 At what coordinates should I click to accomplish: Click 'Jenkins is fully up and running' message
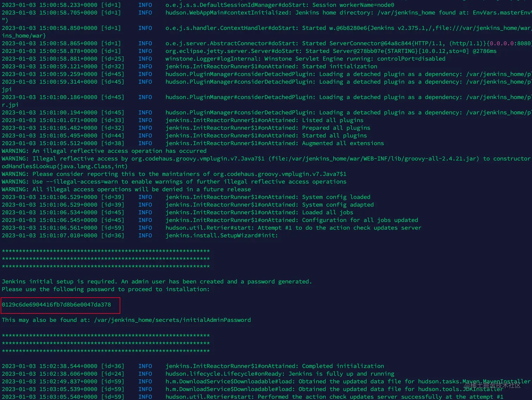point(341,374)
